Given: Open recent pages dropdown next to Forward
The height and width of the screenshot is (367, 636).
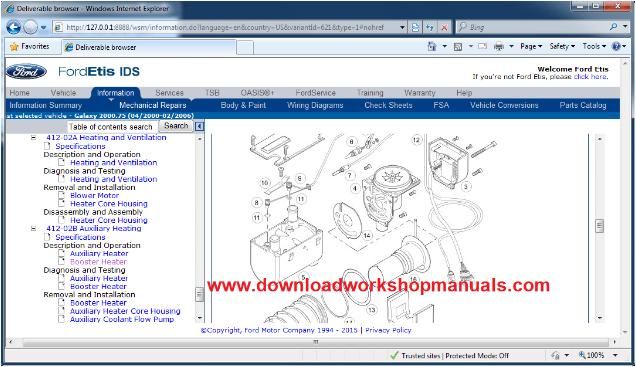Looking at the screenshot, I should [43, 28].
